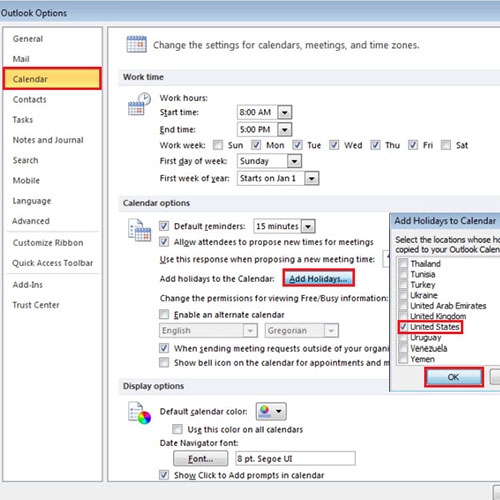The width and height of the screenshot is (500, 500).
Task: Expand the End time dropdown
Action: tap(285, 130)
